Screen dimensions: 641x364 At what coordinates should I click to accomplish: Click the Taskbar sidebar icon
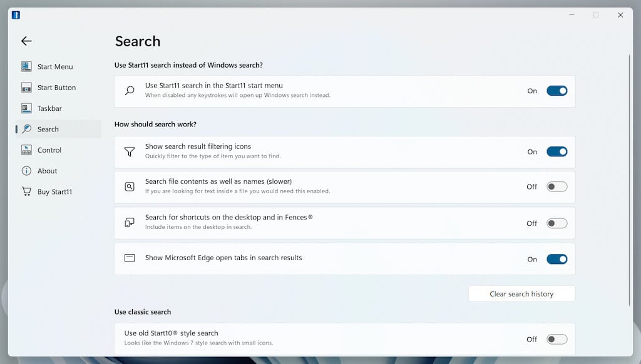coord(26,108)
